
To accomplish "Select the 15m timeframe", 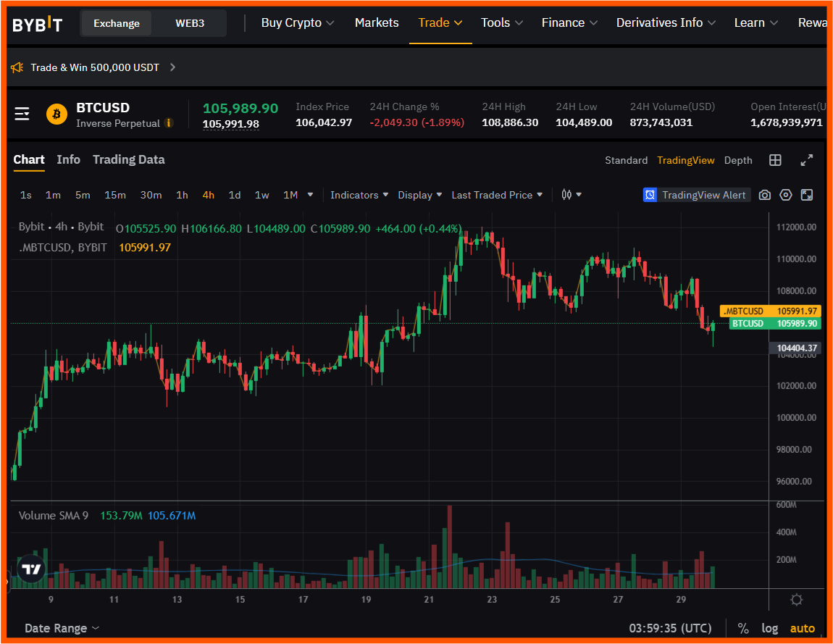I will [x=114, y=195].
